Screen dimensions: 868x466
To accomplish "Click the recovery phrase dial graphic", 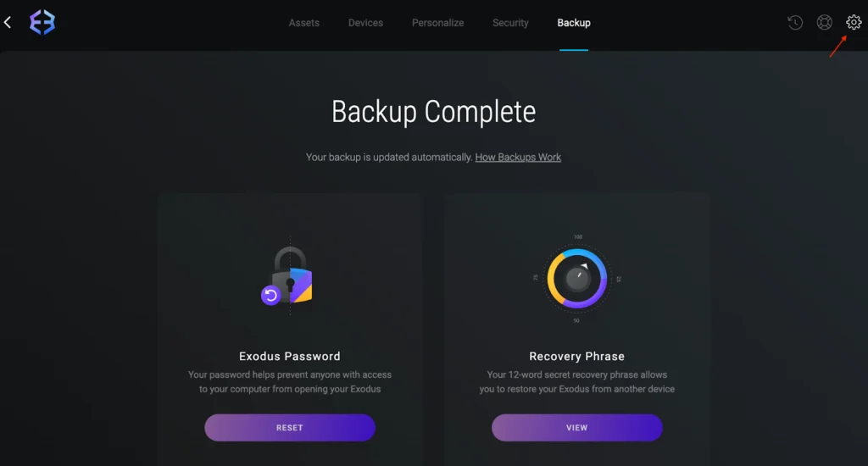I will 576,279.
